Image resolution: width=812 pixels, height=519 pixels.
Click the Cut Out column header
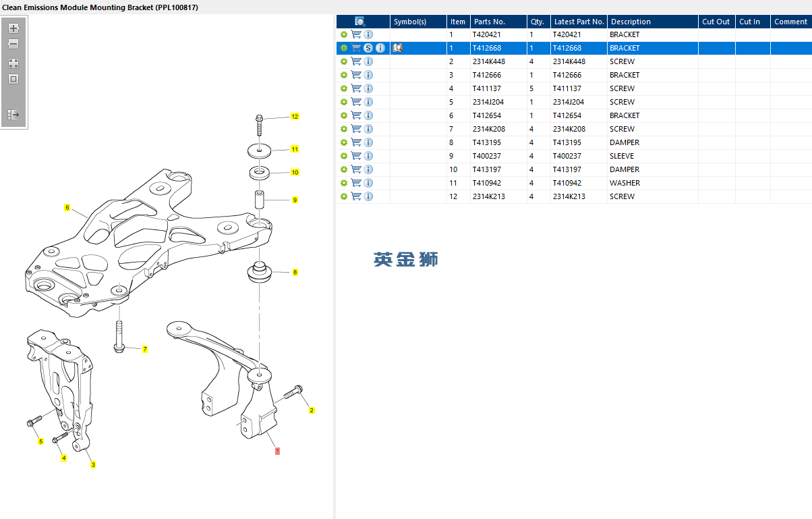[717, 22]
